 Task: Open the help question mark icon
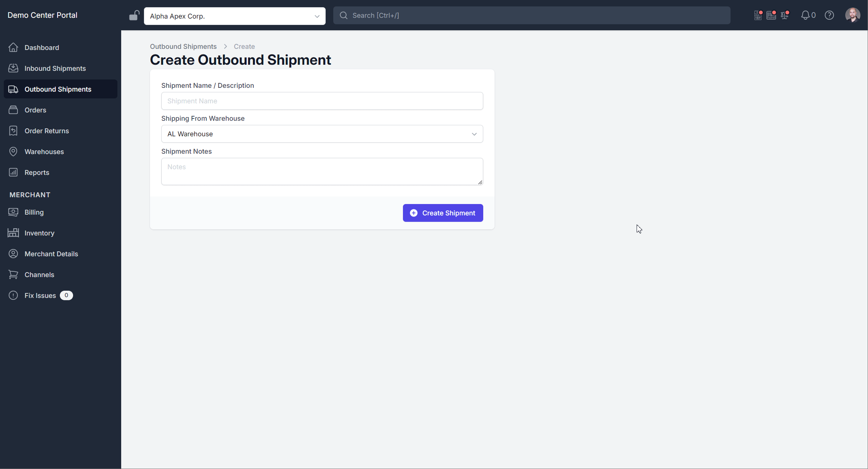pyautogui.click(x=829, y=15)
